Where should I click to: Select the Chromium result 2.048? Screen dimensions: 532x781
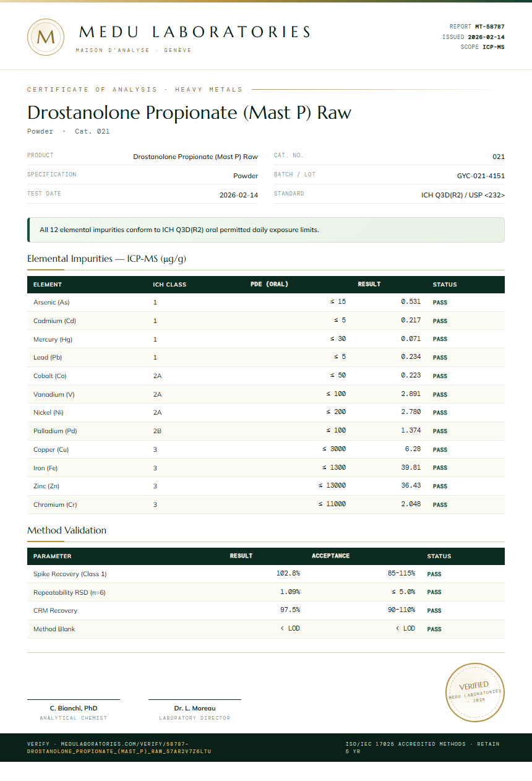tap(411, 504)
